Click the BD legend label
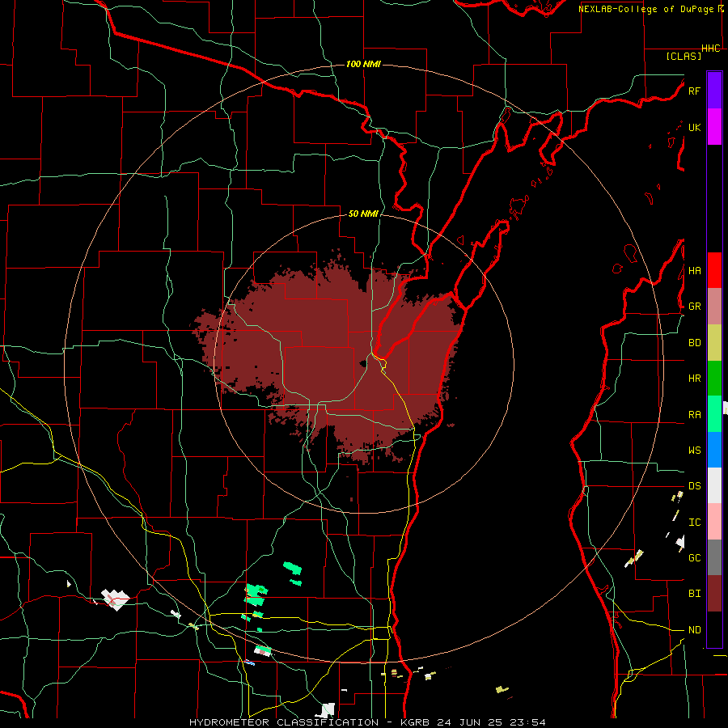Screen dimensions: 728x728 coord(695,343)
